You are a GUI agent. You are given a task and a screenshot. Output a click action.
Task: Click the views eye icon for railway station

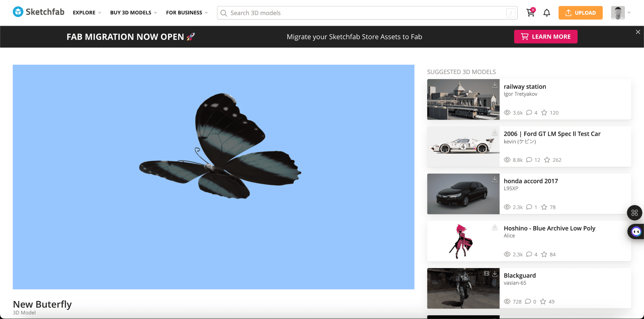(x=507, y=113)
